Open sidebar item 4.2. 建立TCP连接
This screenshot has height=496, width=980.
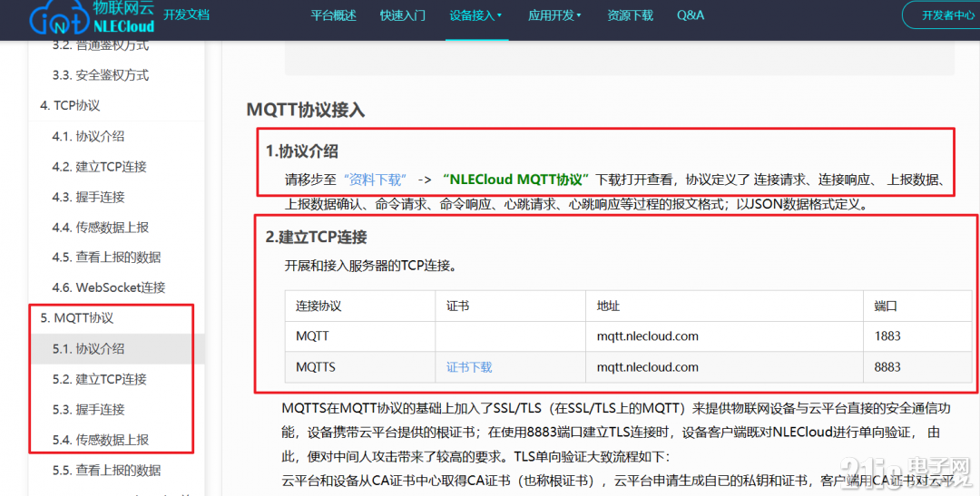tap(100, 167)
